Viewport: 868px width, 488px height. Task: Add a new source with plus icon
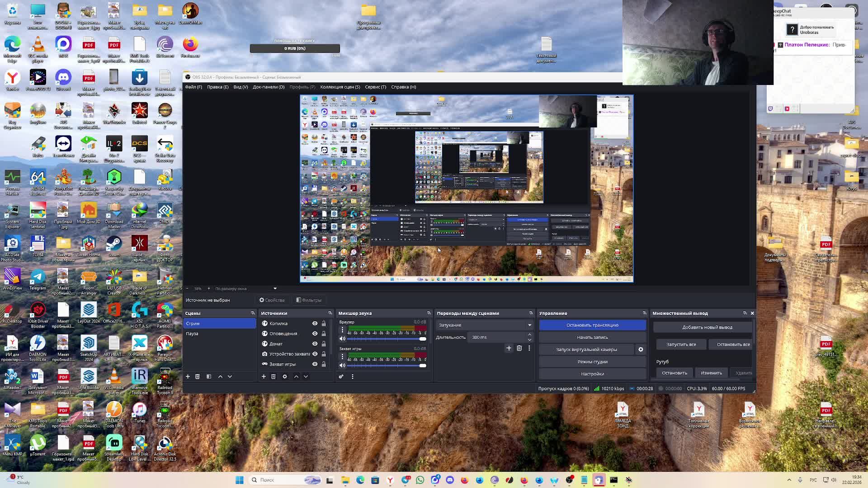[264, 376]
